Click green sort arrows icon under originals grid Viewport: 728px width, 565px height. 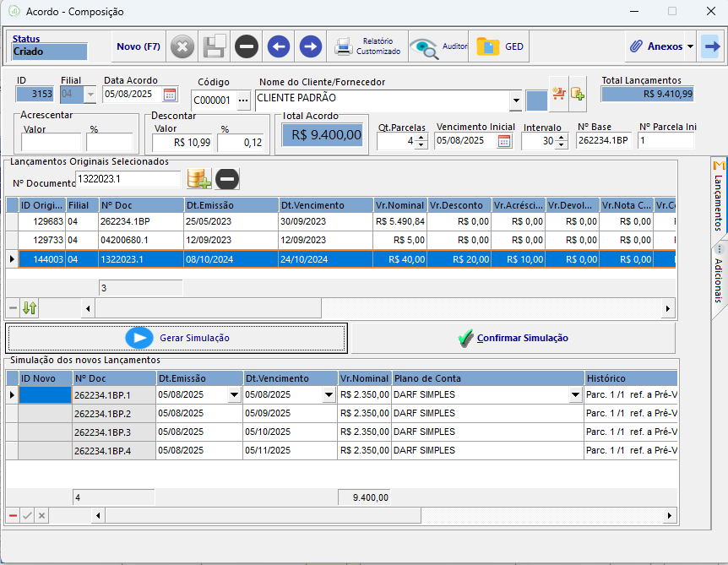point(30,307)
